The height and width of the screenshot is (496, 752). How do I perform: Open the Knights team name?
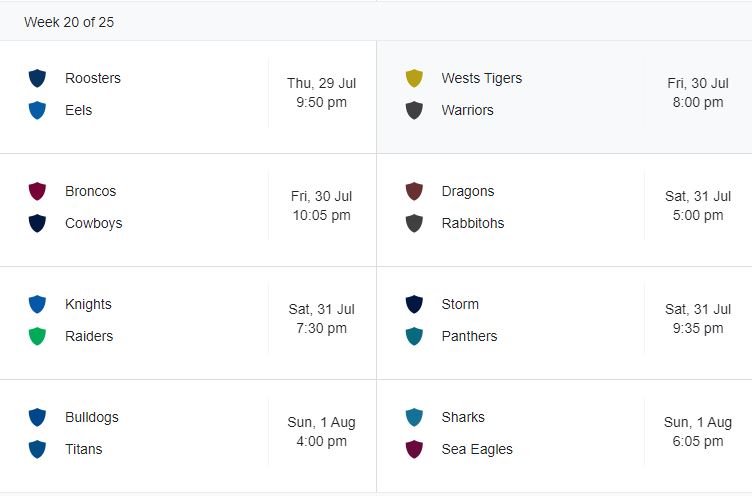coord(88,304)
